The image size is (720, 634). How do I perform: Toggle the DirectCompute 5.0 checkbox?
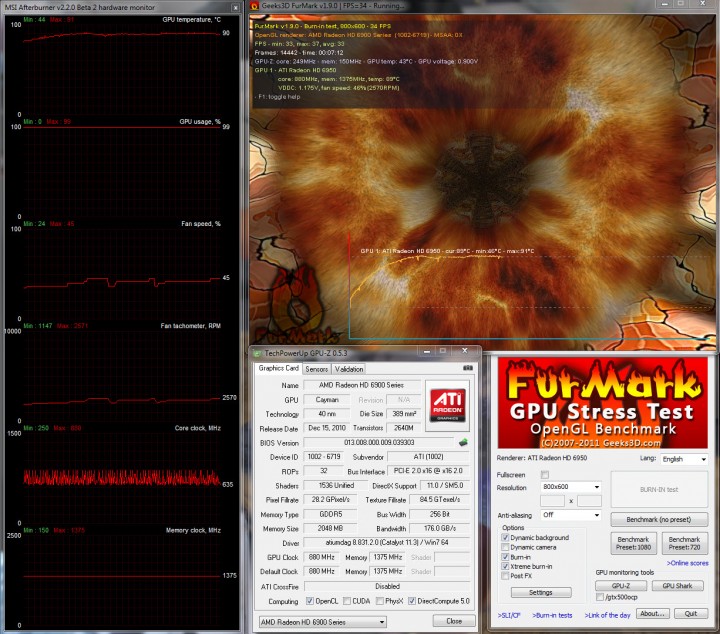(412, 601)
